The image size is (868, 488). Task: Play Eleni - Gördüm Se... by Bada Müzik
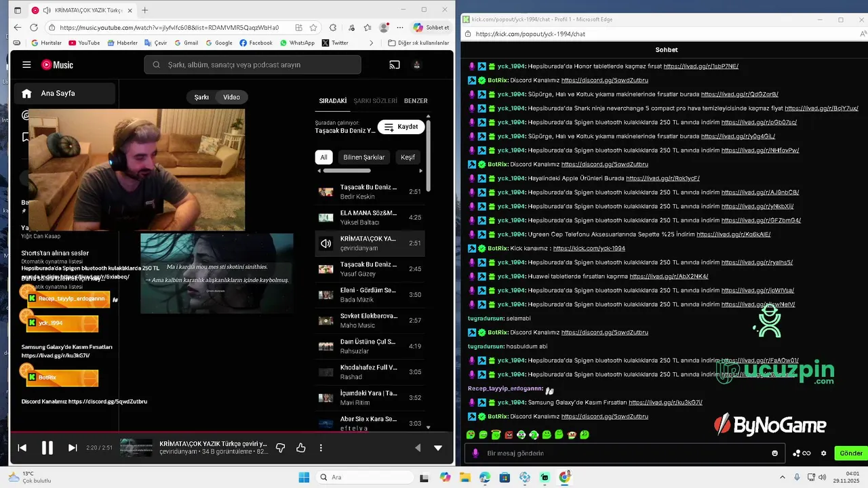click(x=370, y=295)
